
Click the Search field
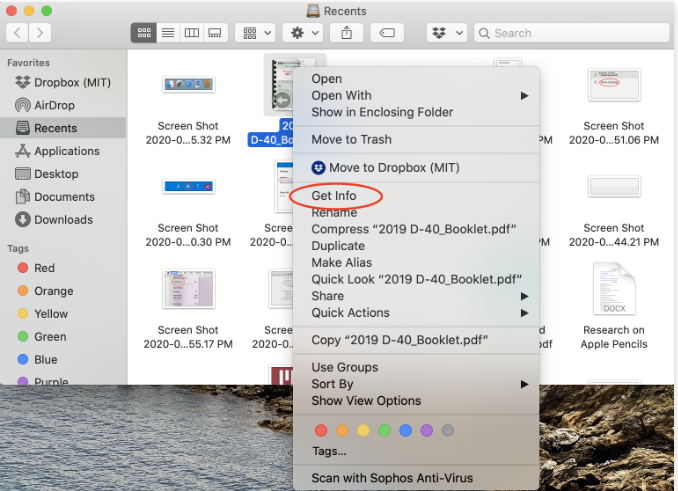coord(572,33)
